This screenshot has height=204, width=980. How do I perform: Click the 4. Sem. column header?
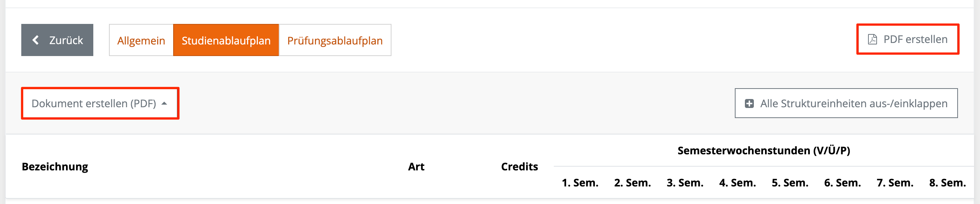click(x=738, y=183)
